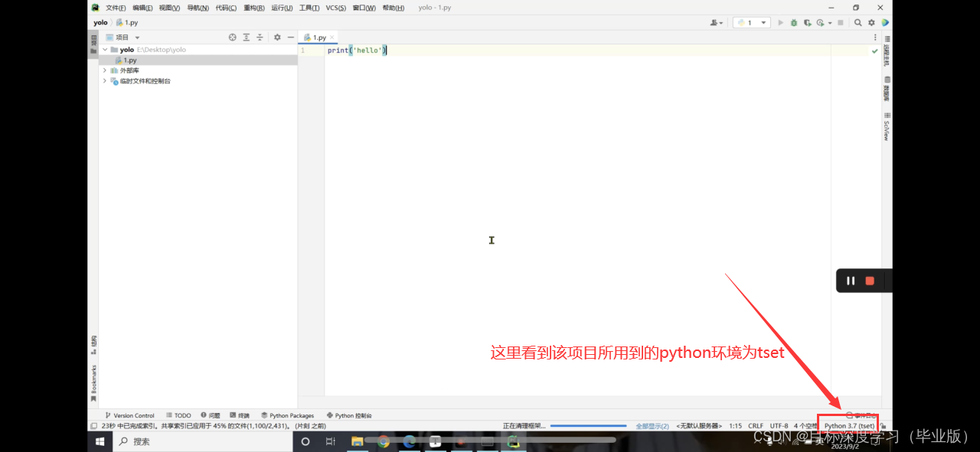Click the recorder pause button

(851, 281)
